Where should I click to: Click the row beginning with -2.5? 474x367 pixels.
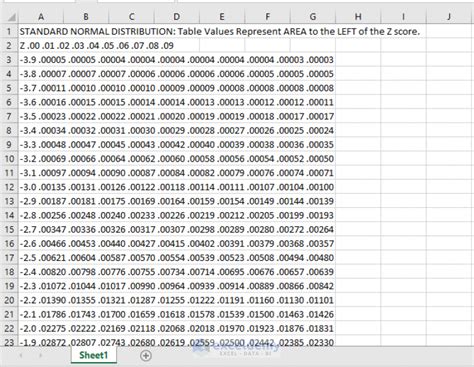[x=177, y=258]
